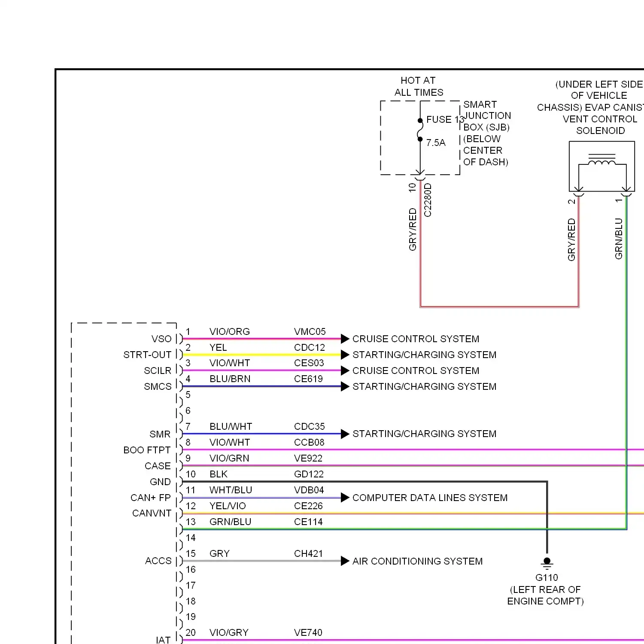Click the STRT-OUT pin label
Image resolution: width=644 pixels, height=644 pixels.
click(147, 355)
